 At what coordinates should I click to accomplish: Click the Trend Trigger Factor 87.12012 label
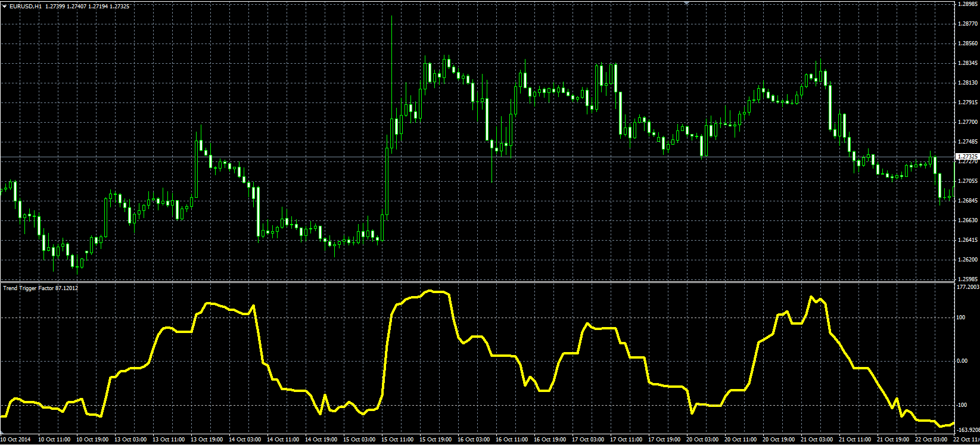tap(41, 288)
